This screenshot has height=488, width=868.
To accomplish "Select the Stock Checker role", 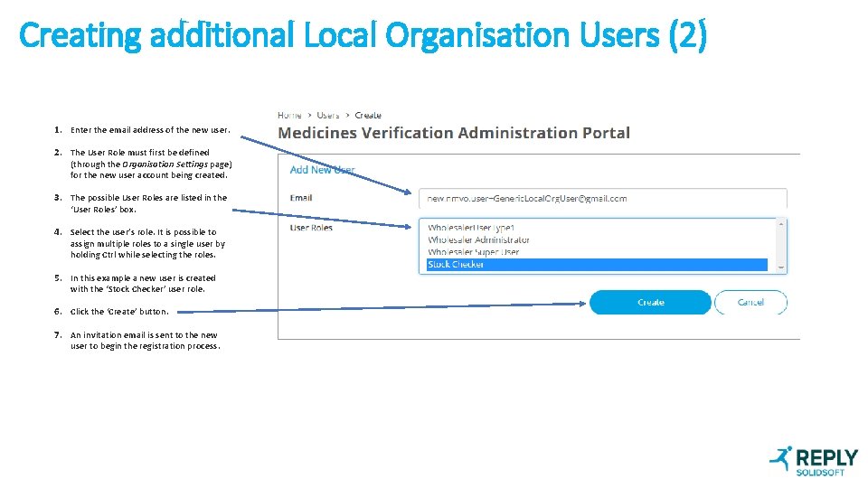I will point(597,265).
